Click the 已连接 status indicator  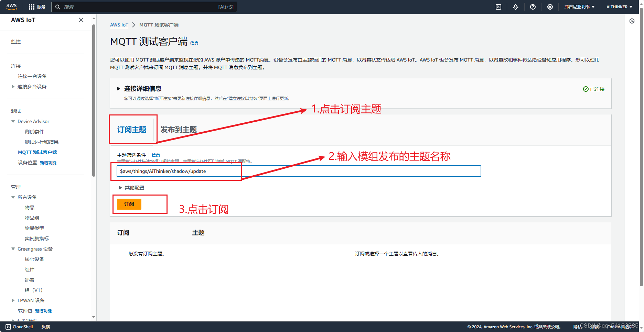(594, 89)
